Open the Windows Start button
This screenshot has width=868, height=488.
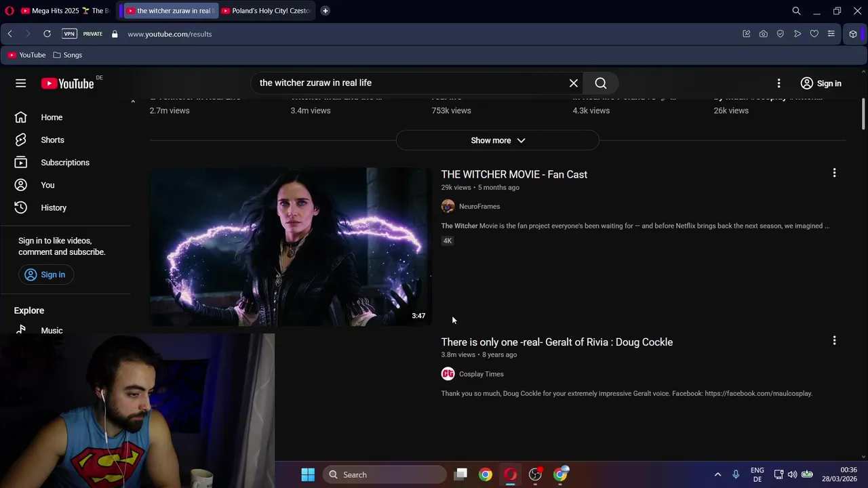click(x=308, y=474)
